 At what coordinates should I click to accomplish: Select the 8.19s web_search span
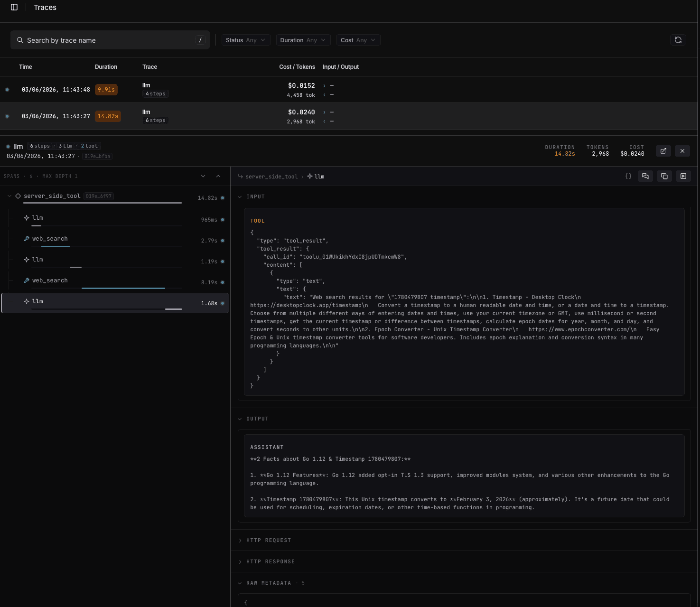click(x=115, y=282)
